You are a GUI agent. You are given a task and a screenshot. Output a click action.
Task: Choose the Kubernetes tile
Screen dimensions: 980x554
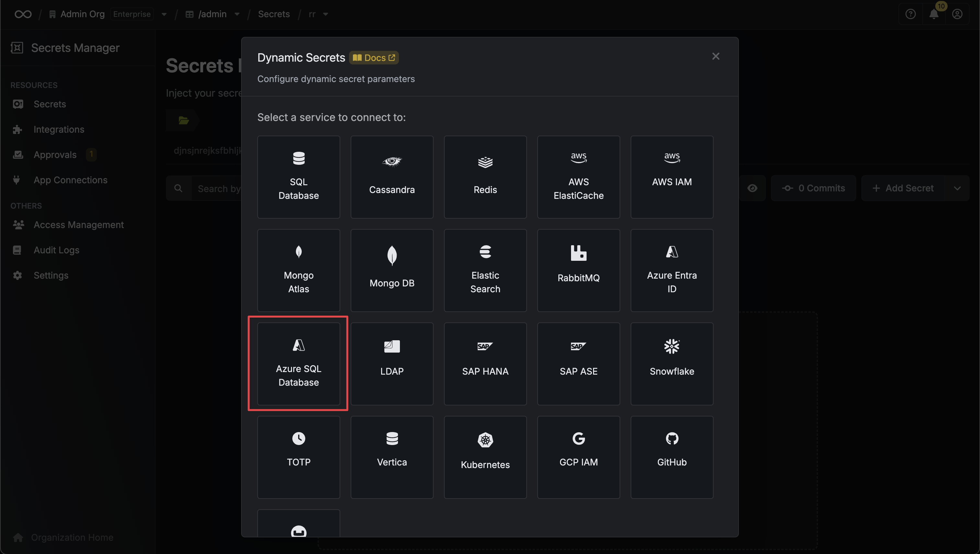tap(485, 457)
